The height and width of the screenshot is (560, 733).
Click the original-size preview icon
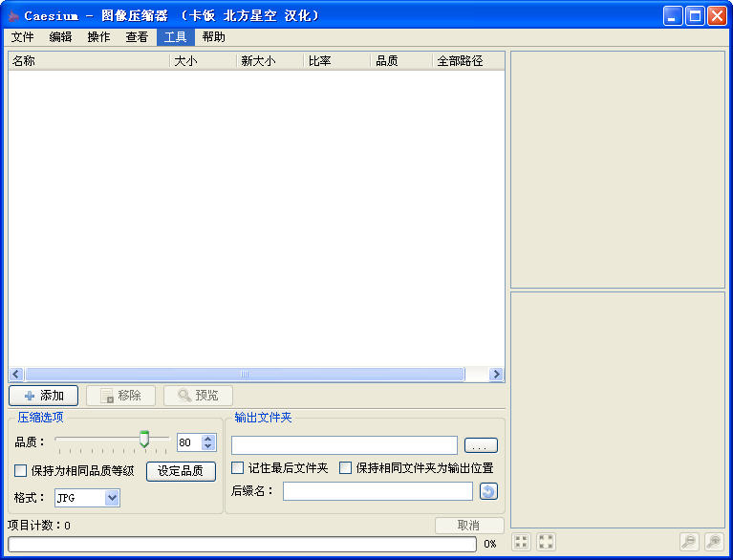tap(546, 542)
